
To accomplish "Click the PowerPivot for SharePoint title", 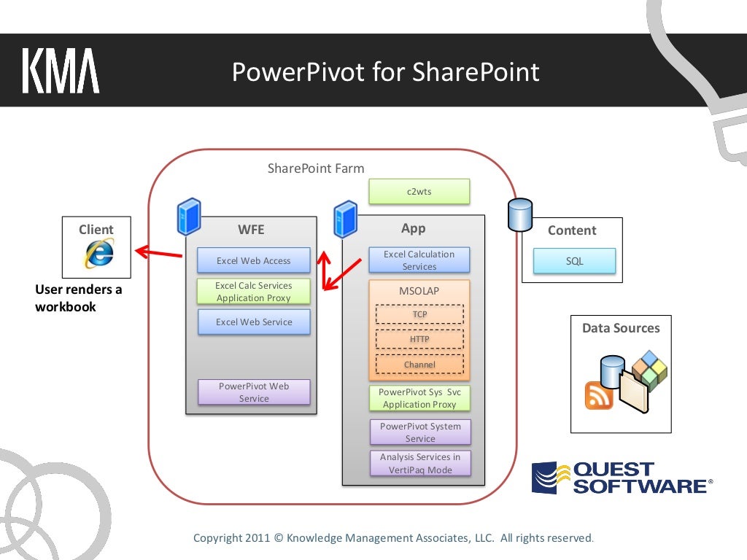I will click(x=385, y=72).
